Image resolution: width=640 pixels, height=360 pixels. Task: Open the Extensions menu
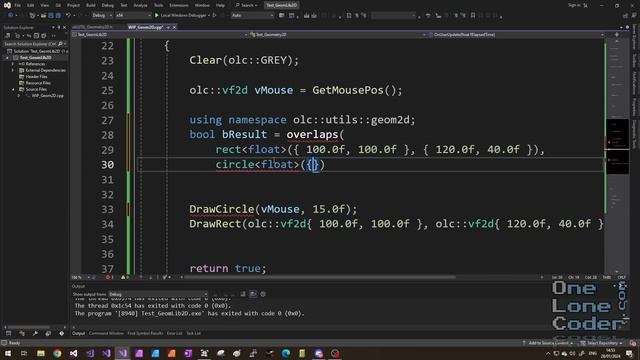(179, 5)
